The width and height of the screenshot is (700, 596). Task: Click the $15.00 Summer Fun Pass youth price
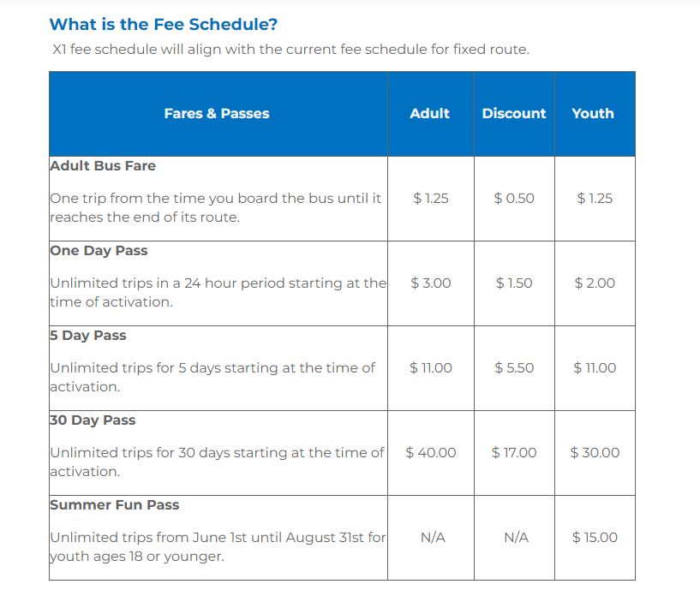click(x=595, y=537)
